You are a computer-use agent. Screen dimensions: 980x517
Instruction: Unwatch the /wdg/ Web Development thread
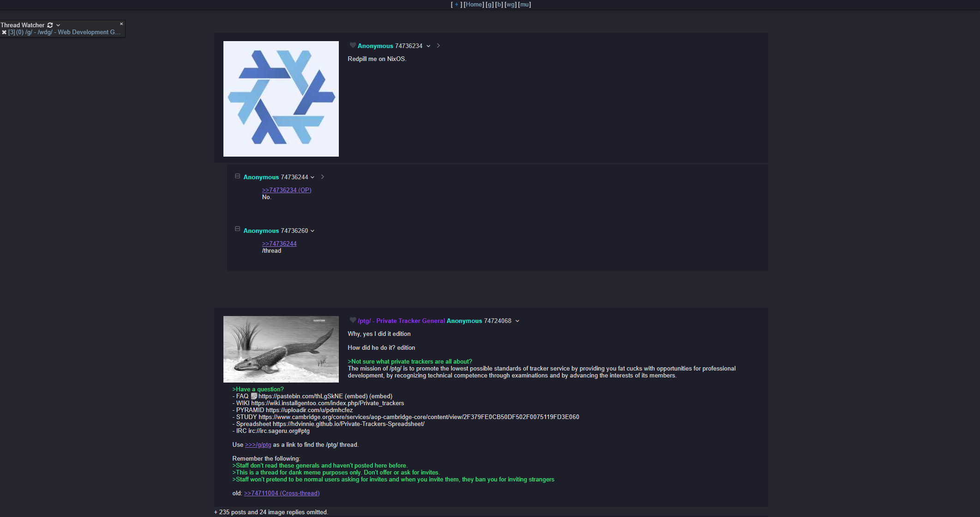tap(4, 32)
